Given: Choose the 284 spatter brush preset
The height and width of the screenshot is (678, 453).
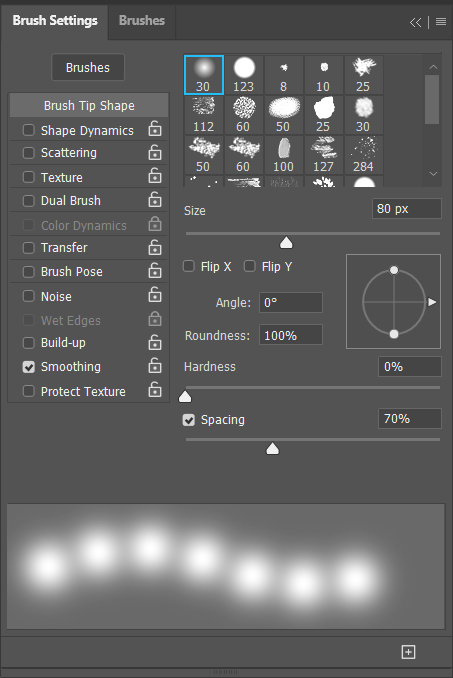Looking at the screenshot, I should point(363,155).
